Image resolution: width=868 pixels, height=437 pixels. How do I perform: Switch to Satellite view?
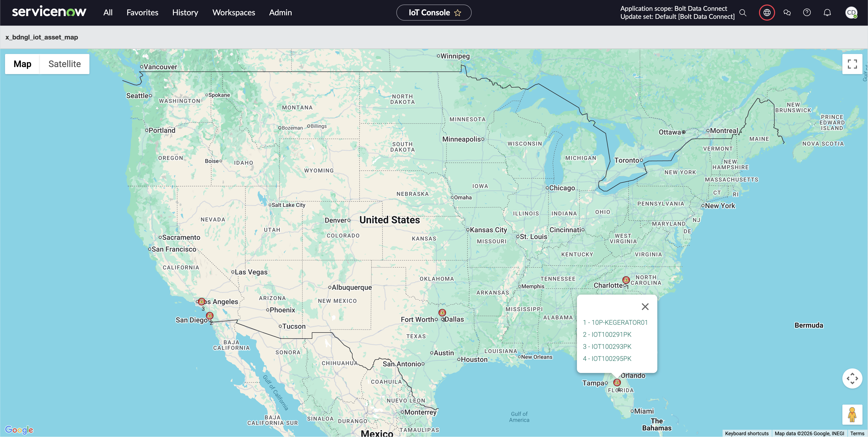(x=64, y=64)
